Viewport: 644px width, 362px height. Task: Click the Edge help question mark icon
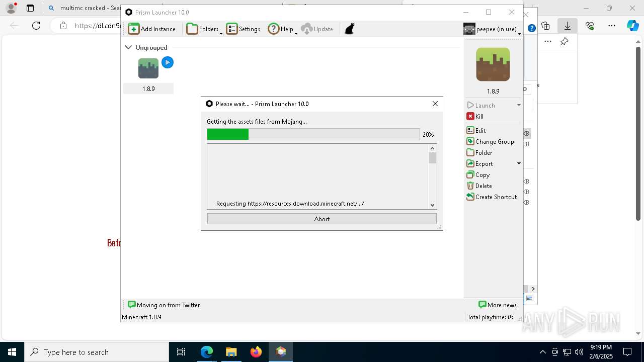(531, 28)
